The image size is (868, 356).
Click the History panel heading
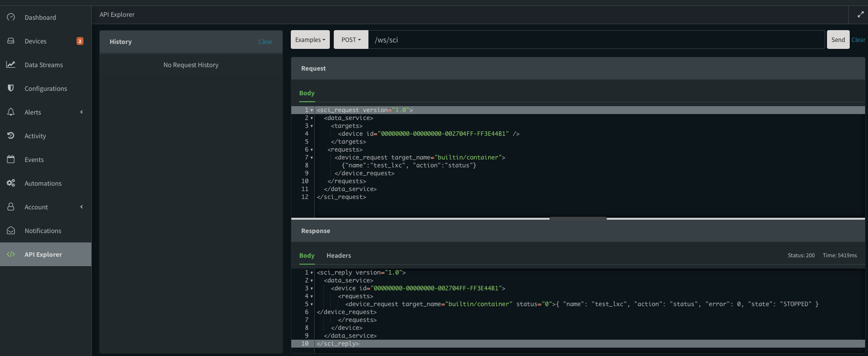120,41
